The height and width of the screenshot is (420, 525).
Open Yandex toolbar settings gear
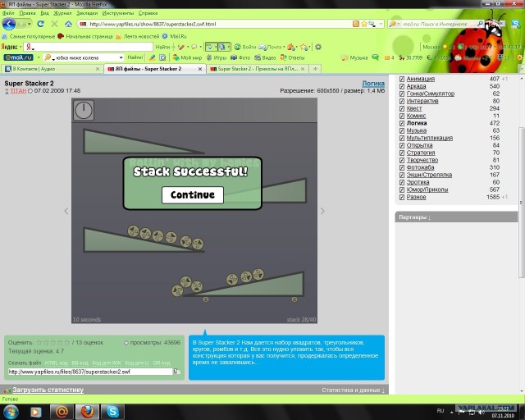click(318, 47)
